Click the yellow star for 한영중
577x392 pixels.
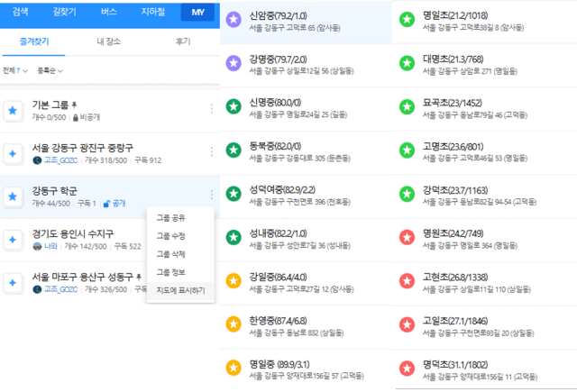point(234,324)
